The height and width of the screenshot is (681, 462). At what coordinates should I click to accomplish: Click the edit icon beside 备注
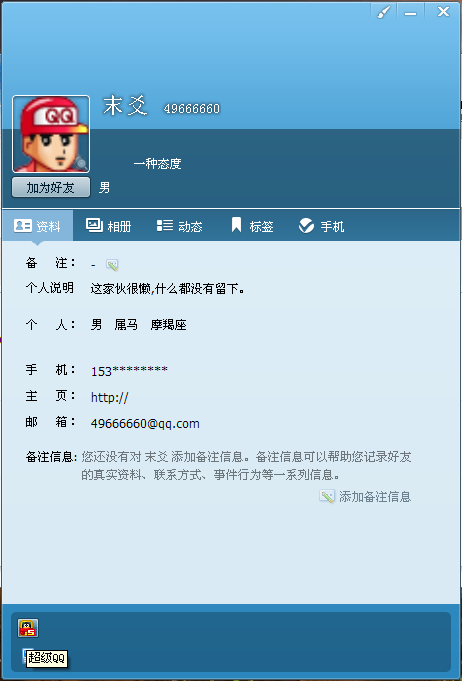(112, 264)
